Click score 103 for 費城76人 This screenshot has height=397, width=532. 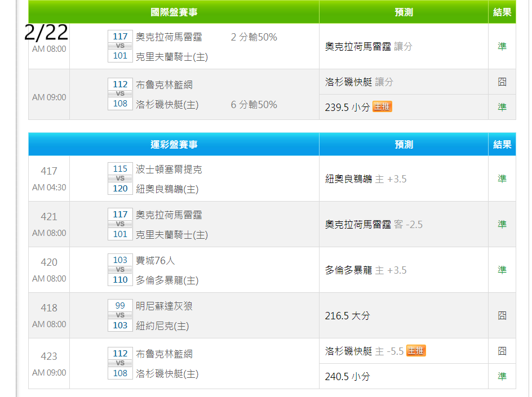[x=120, y=260]
